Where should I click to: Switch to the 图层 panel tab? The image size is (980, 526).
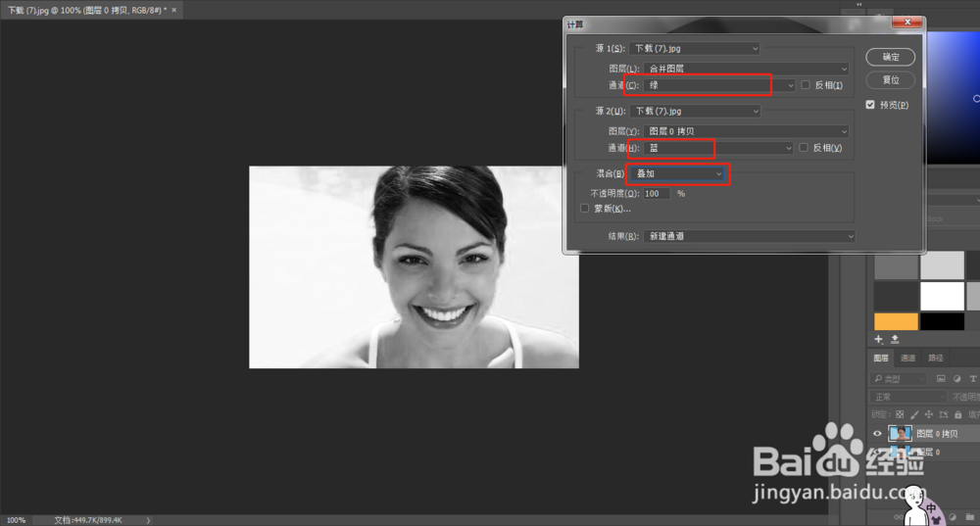(881, 358)
